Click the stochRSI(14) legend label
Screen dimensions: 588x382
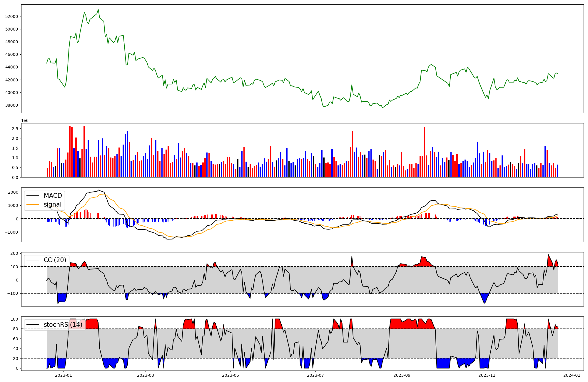point(63,325)
